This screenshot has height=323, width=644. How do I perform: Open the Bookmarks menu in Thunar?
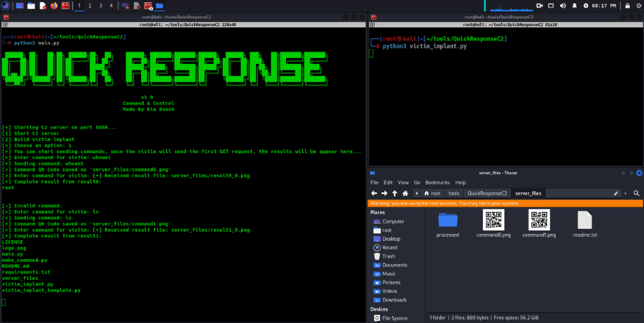tap(437, 182)
